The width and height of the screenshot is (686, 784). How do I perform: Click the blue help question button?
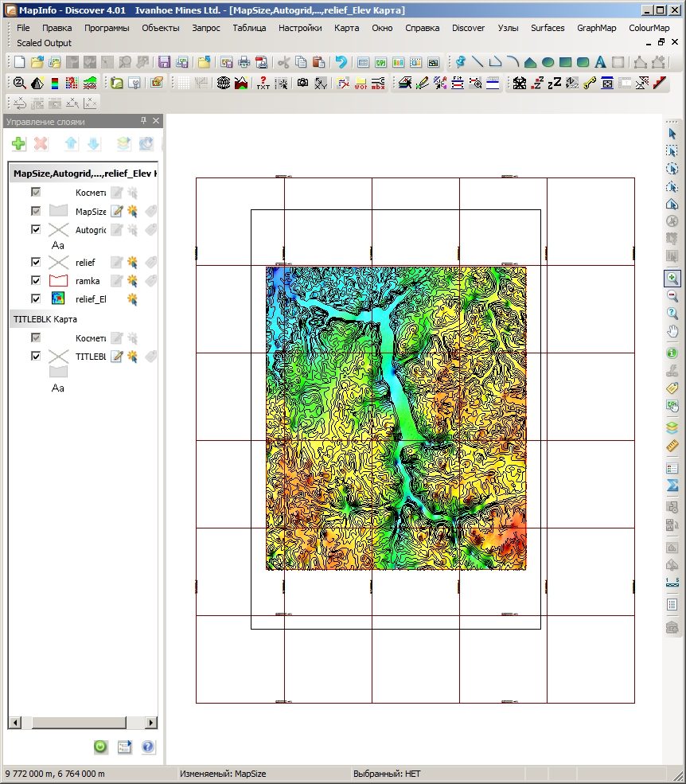147,747
